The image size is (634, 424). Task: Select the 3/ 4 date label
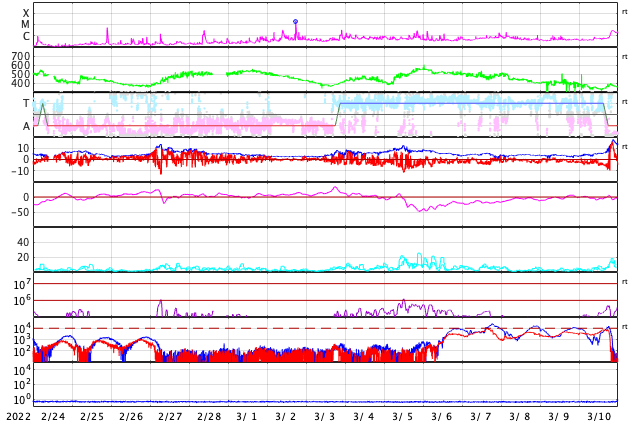tap(364, 417)
